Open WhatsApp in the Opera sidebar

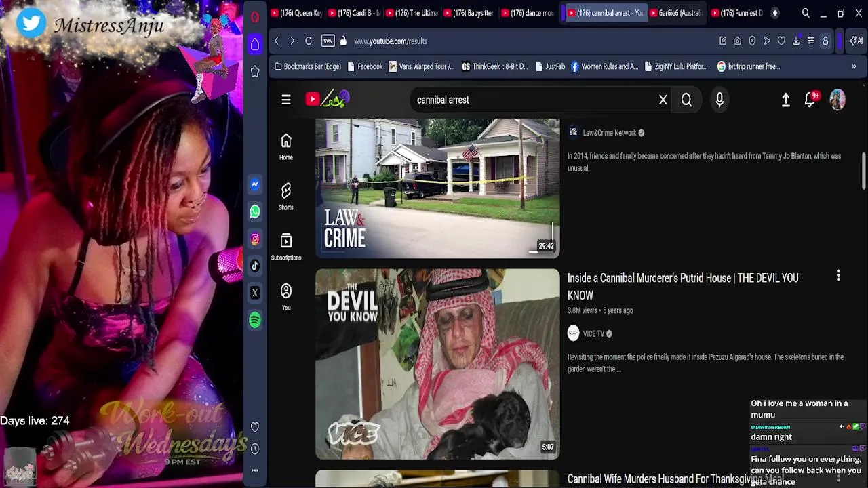pos(255,211)
